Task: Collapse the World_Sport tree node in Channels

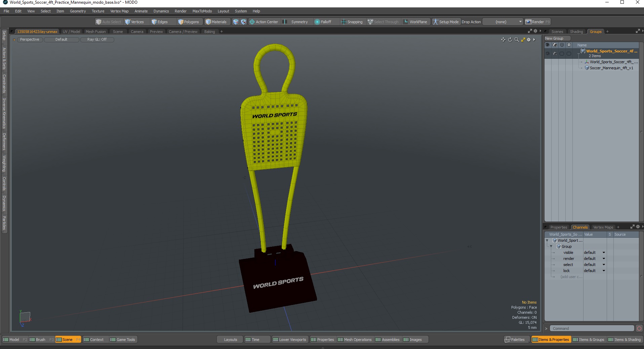Action: point(547,240)
